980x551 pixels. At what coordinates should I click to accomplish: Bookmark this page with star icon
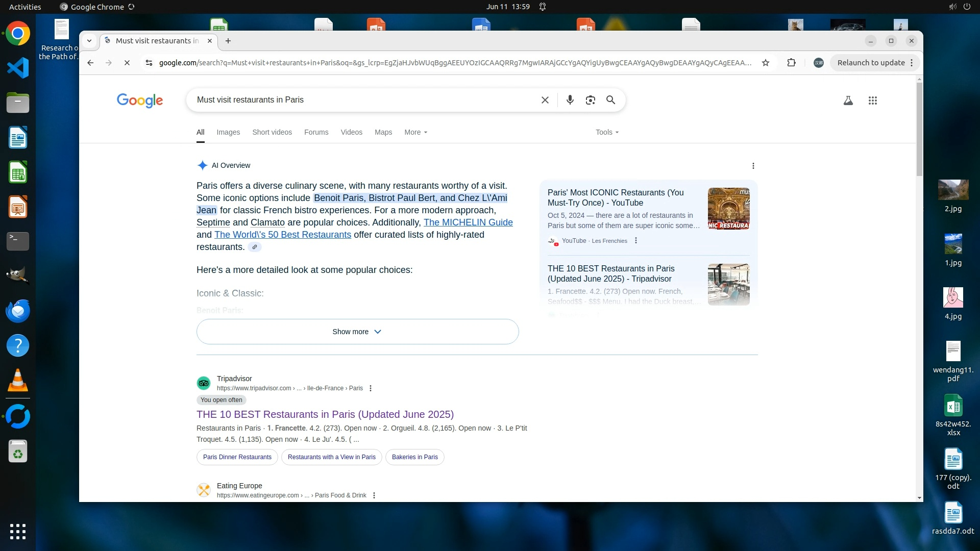point(766,63)
